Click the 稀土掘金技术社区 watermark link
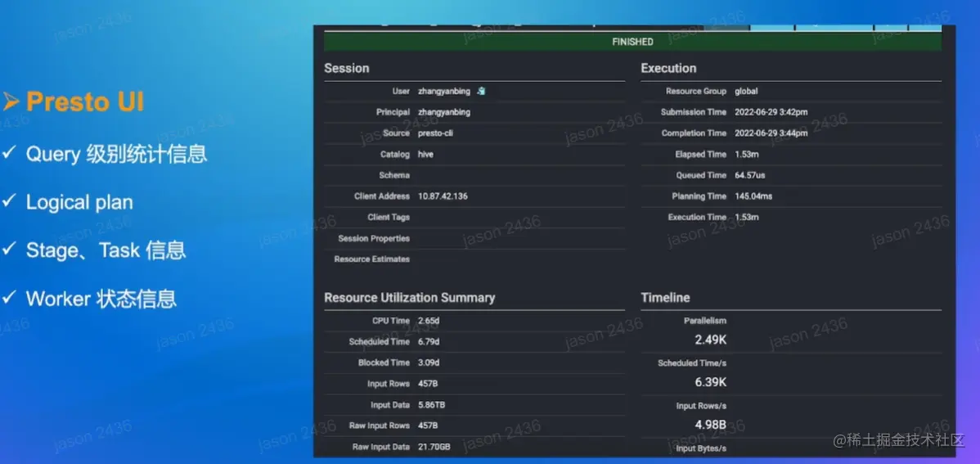Viewport: 980px width, 464px height. (x=899, y=440)
